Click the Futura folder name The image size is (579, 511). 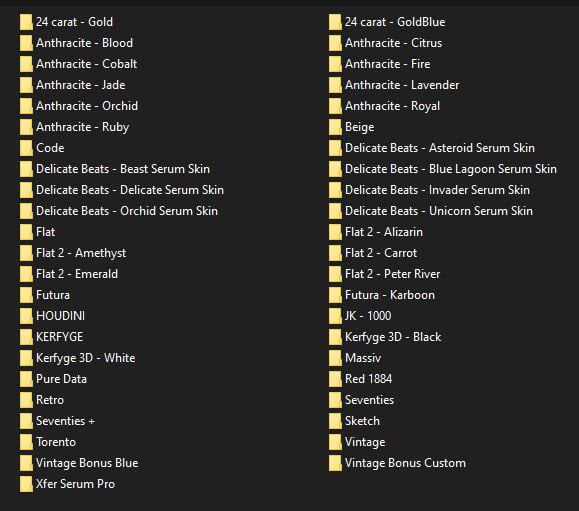click(x=53, y=295)
